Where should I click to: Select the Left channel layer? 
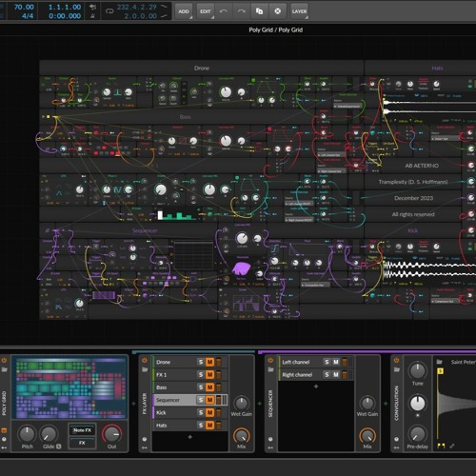point(316,362)
